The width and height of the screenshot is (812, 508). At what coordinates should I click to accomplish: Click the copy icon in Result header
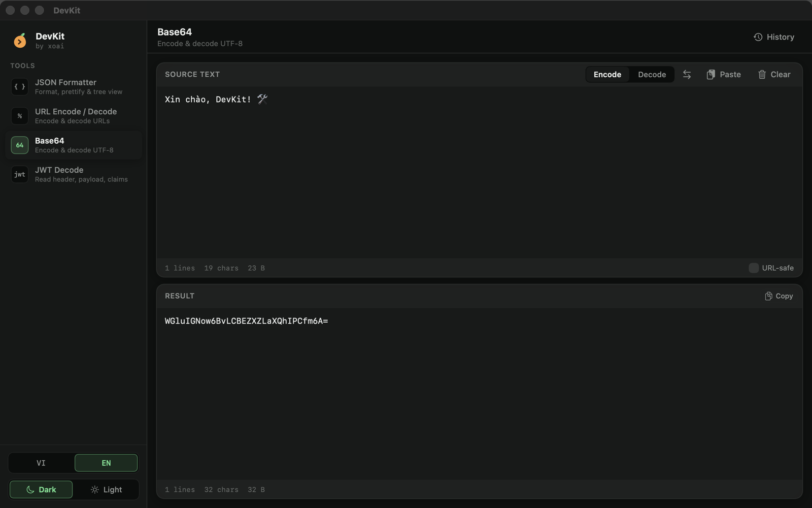768,296
